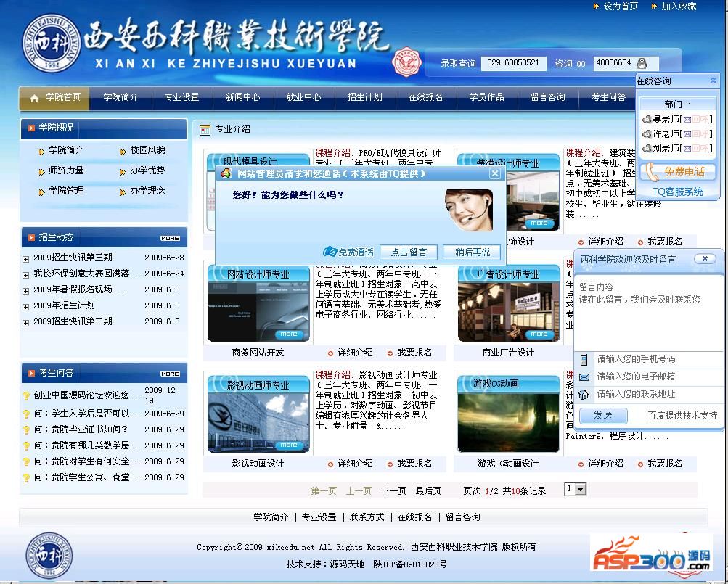Click MORE in 考生问答 header
This screenshot has height=584, width=728.
(170, 374)
